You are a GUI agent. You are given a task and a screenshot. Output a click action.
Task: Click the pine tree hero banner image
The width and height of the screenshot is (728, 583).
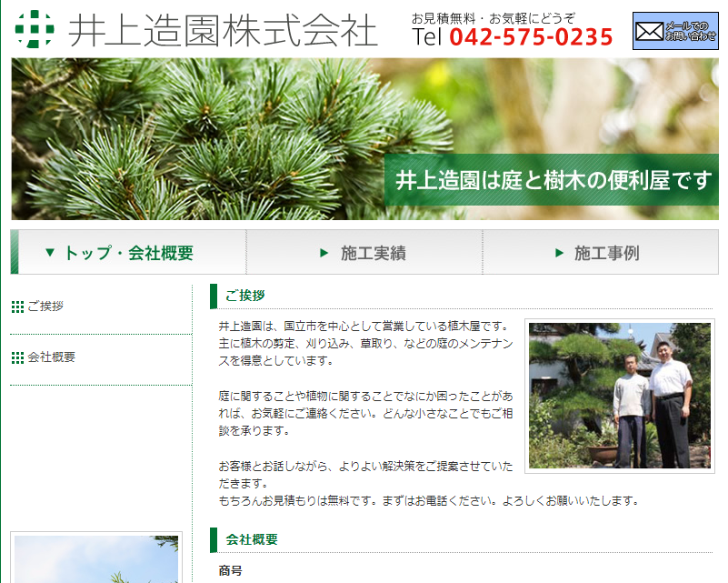click(x=365, y=139)
